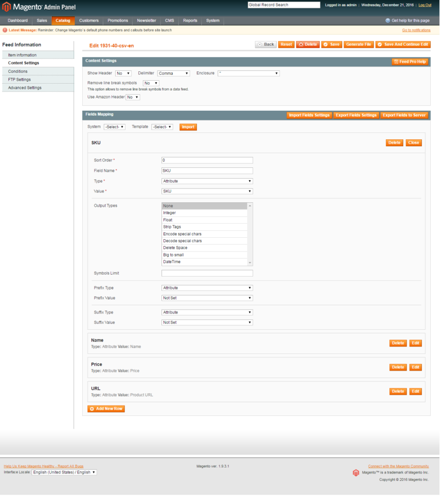Open the Sales menu
Viewport: 446px width, 504px height.
tap(42, 21)
